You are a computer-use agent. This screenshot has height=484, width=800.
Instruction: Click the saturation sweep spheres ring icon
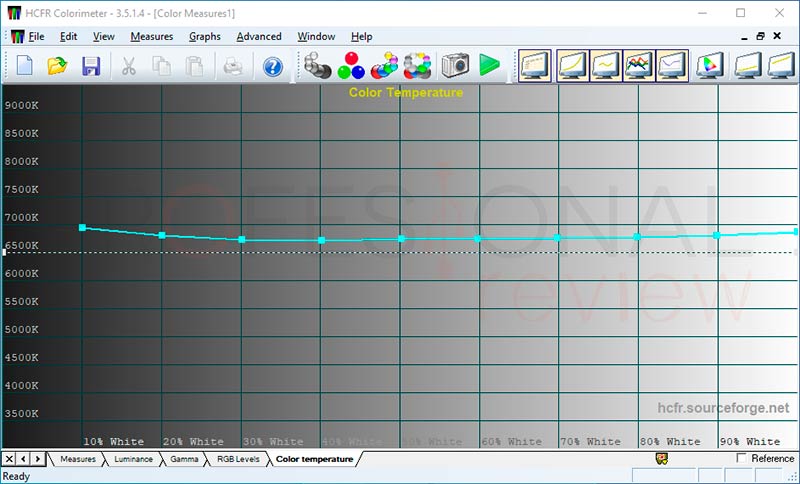coord(417,65)
